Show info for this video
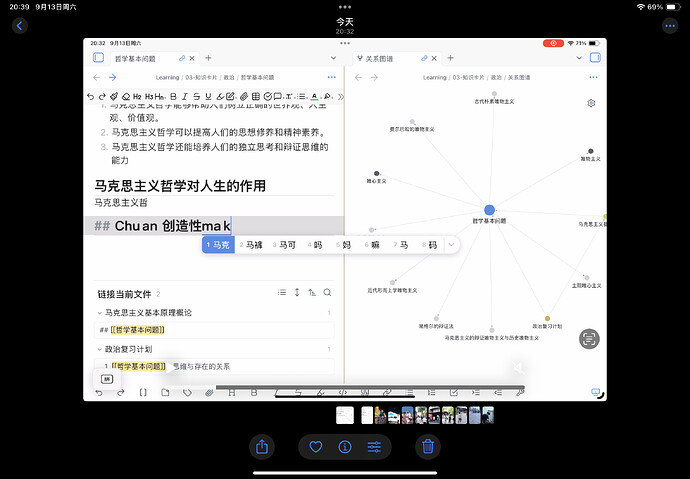The image size is (690, 479). pyautogui.click(x=345, y=447)
